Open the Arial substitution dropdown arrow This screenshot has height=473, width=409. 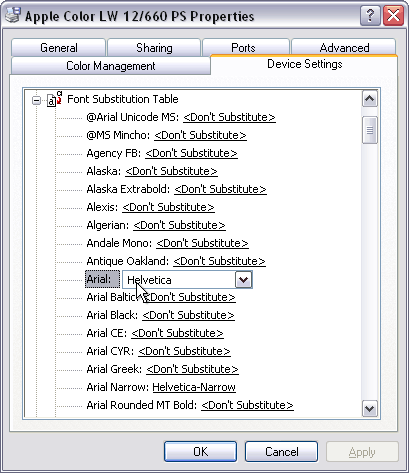243,280
